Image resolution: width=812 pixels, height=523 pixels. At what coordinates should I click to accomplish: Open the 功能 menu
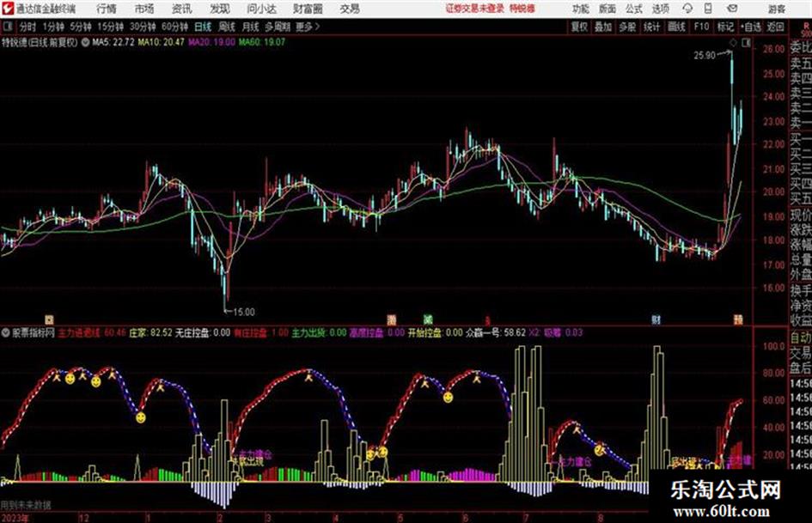pyautogui.click(x=581, y=9)
